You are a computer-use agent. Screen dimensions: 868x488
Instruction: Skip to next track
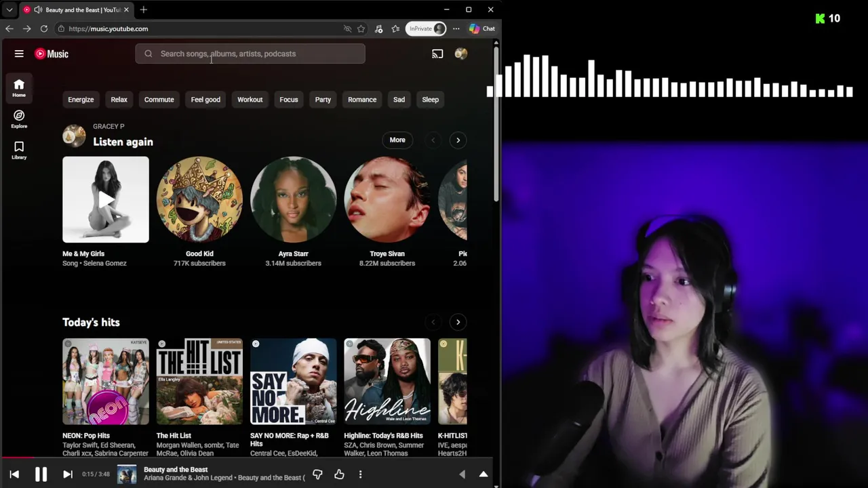(67, 474)
